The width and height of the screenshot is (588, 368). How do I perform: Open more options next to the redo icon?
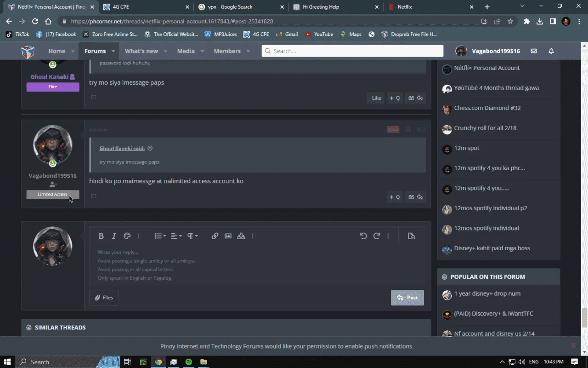click(388, 236)
